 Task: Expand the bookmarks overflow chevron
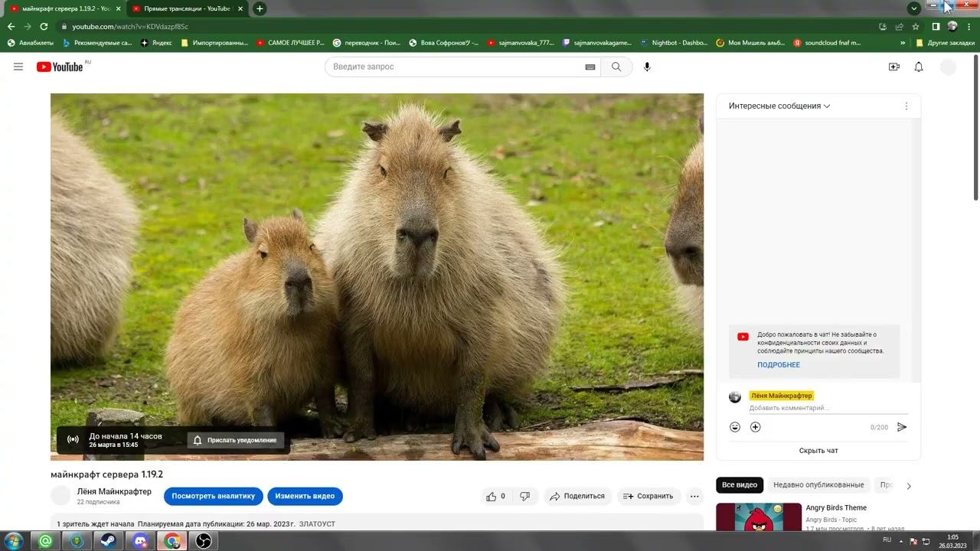903,43
